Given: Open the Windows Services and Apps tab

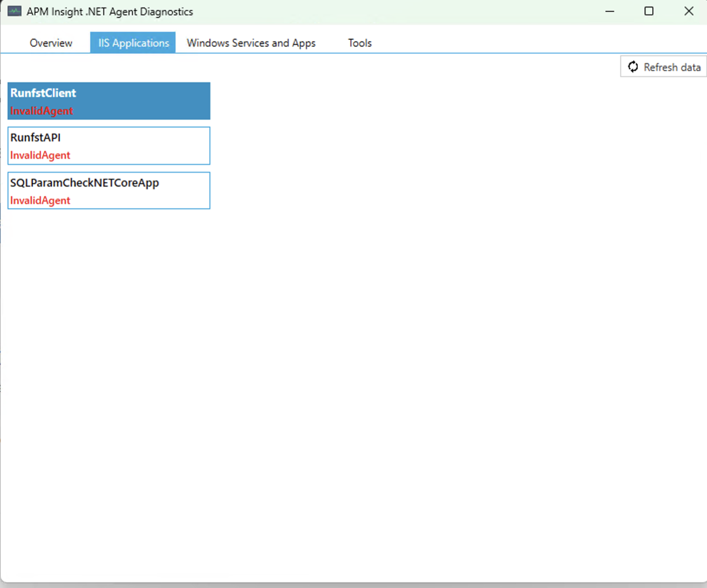Looking at the screenshot, I should (251, 43).
